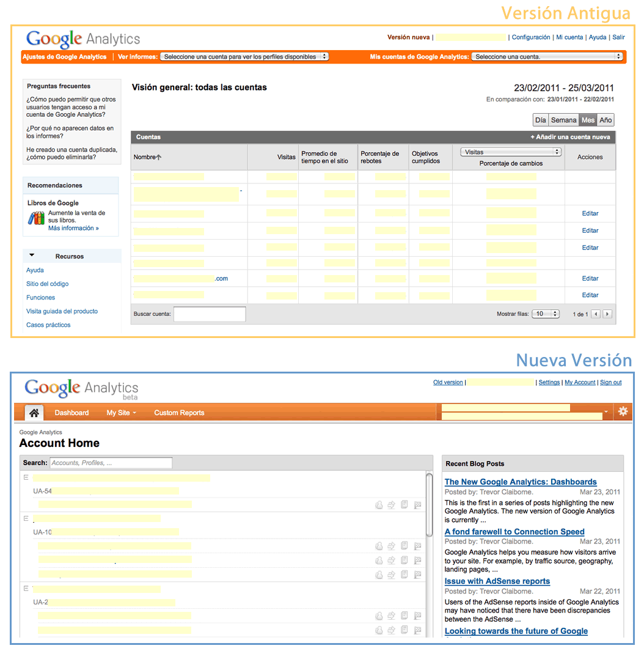
Task: Click Salir to sign out
Action: pos(618,37)
